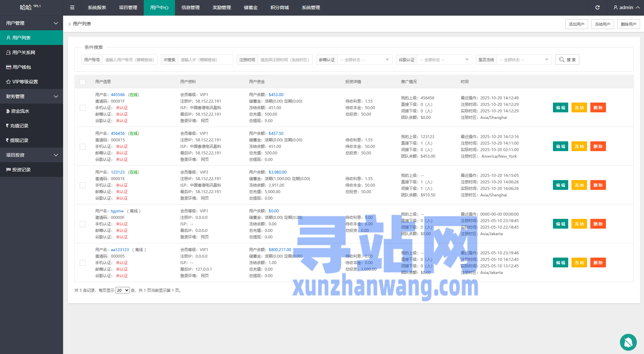Open the 邮箱认证 status dropdown
The height and width of the screenshot is (354, 644).
click(364, 60)
